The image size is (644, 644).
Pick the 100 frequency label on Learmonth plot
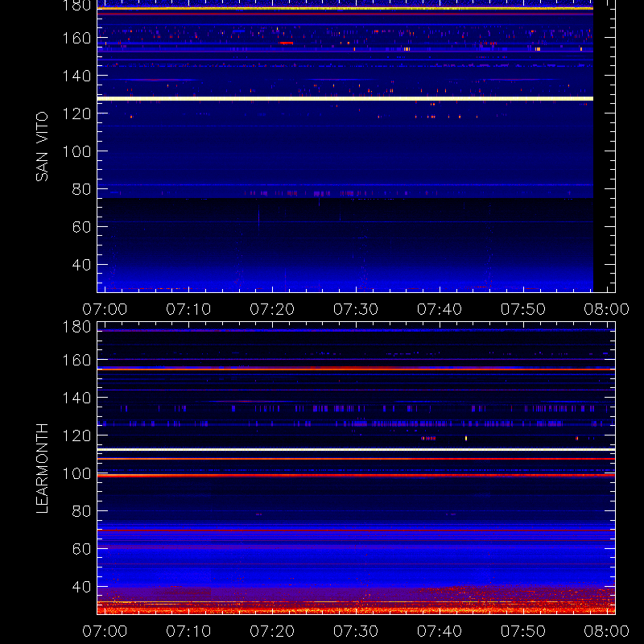pyautogui.click(x=76, y=473)
